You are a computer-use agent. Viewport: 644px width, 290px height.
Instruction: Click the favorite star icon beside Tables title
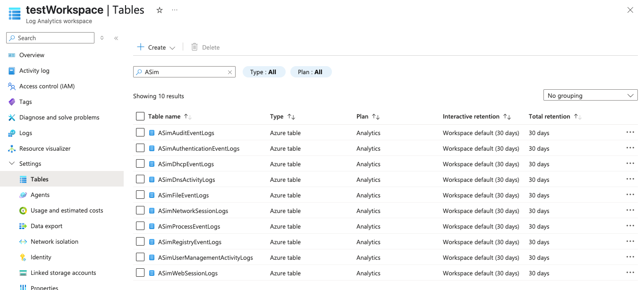[x=160, y=10]
